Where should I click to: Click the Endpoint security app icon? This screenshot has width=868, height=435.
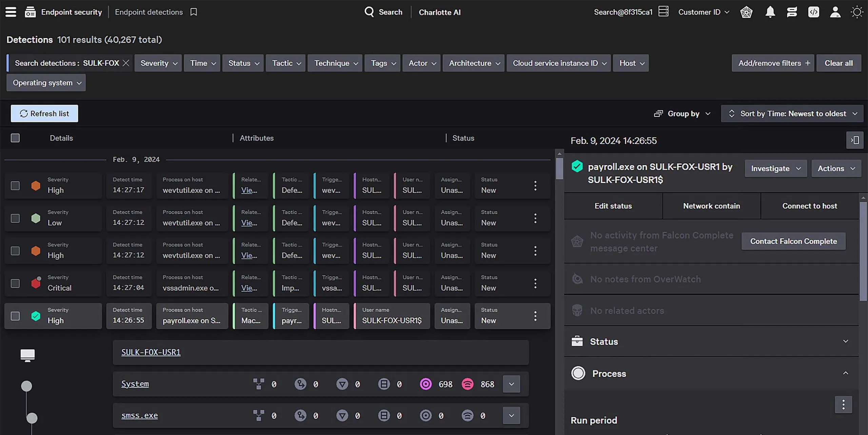click(30, 12)
